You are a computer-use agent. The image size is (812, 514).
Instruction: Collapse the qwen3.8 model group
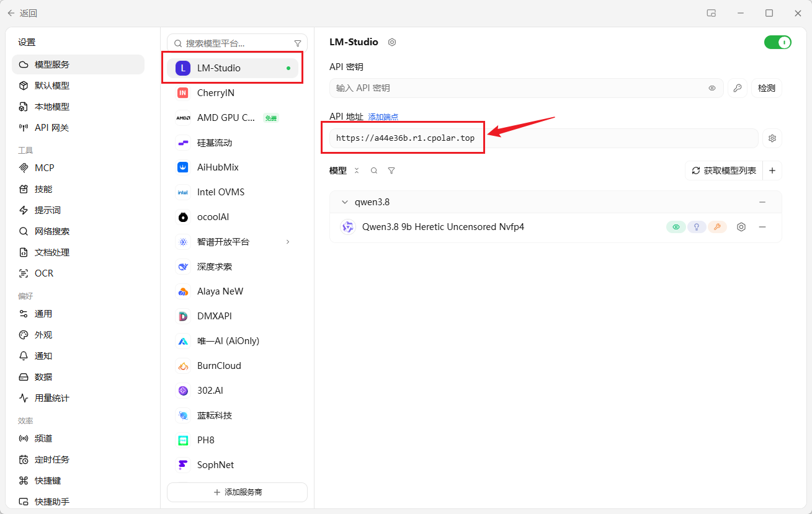click(346, 202)
